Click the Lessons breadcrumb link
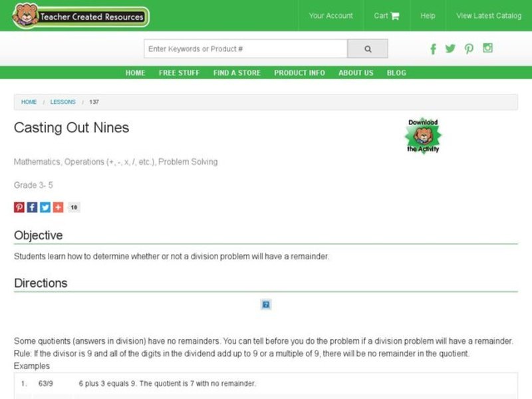This screenshot has width=532, height=399. coord(63,102)
